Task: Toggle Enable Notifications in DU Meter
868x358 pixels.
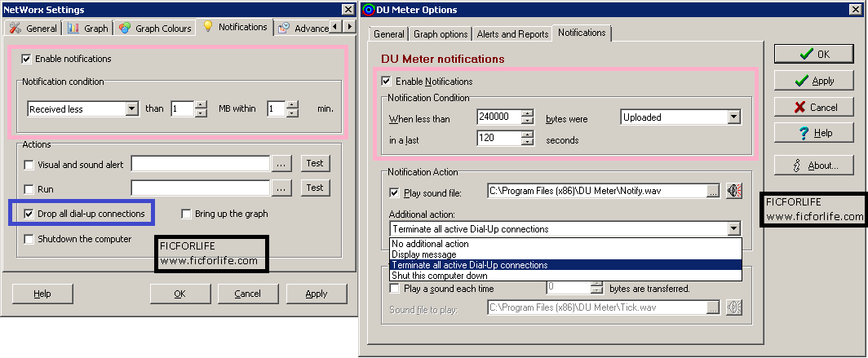Action: coord(387,82)
